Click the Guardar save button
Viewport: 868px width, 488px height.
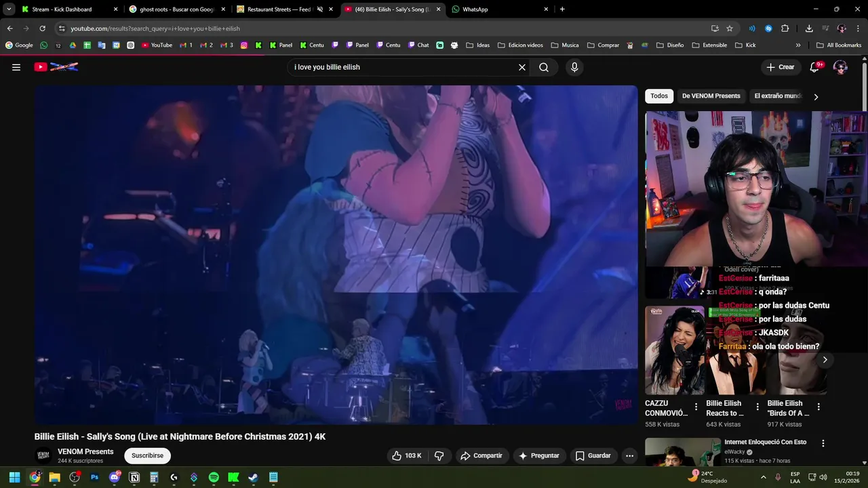(x=593, y=455)
